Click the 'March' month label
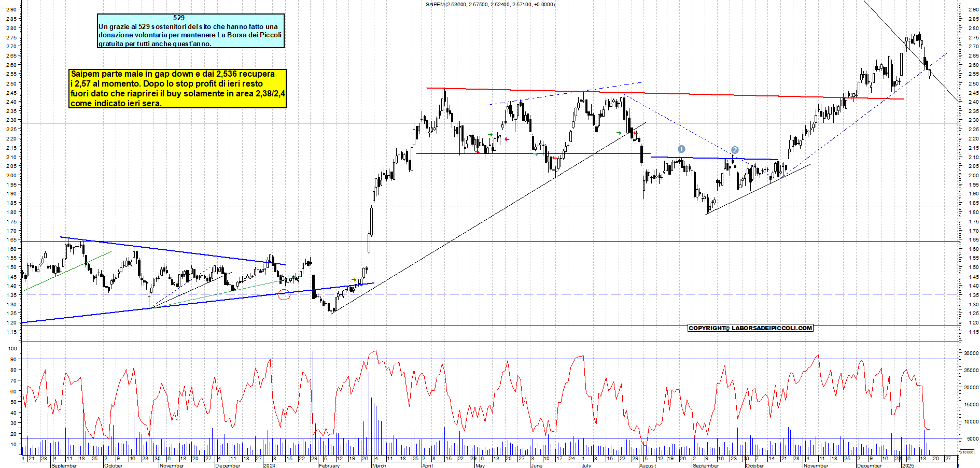This screenshot has height=468, width=980. coord(379,465)
